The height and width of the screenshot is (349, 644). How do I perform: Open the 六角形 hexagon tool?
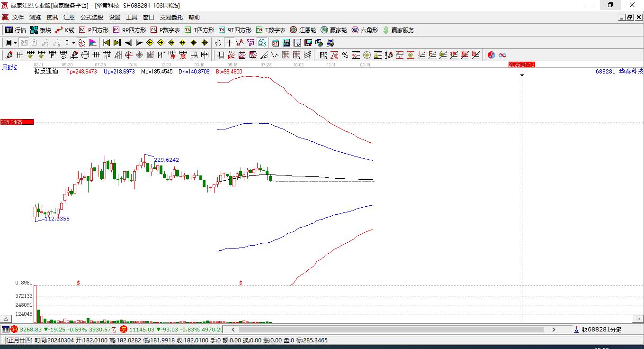tap(365, 30)
